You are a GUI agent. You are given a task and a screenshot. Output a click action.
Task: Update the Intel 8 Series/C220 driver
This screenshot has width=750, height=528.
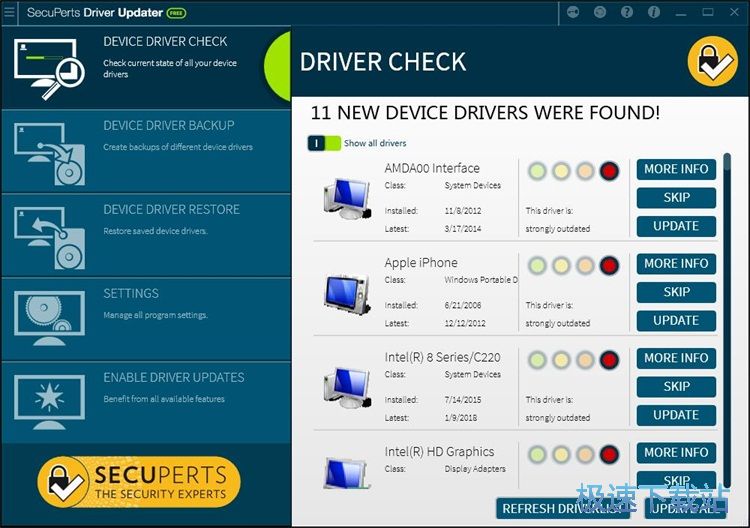pos(676,415)
